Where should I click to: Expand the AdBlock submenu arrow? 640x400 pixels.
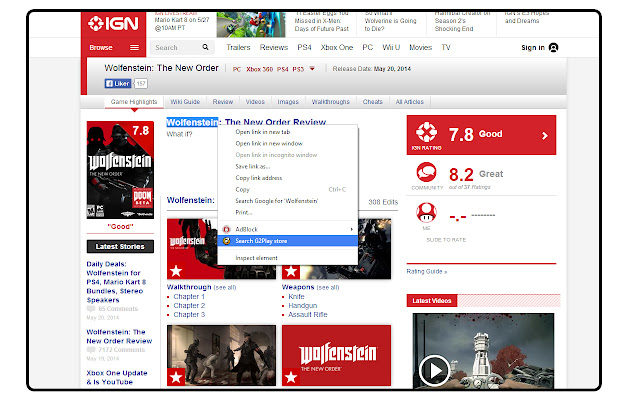pyautogui.click(x=351, y=229)
